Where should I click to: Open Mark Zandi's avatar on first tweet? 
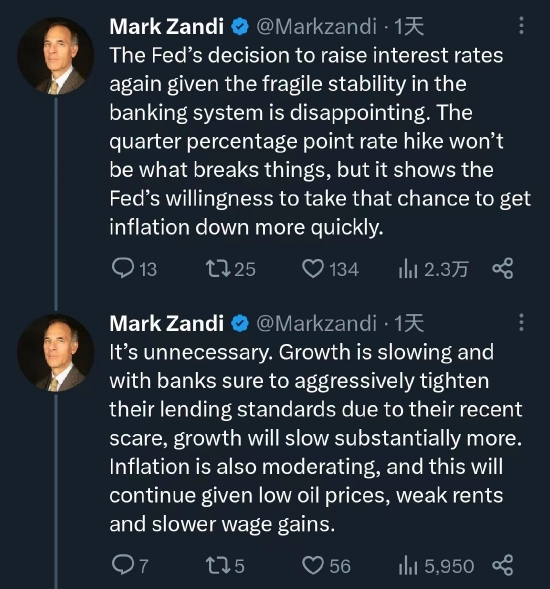pos(56,56)
